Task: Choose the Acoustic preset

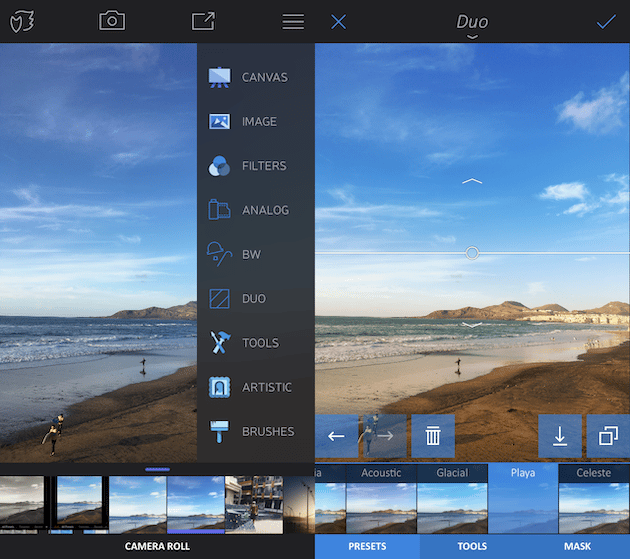Action: [x=381, y=499]
